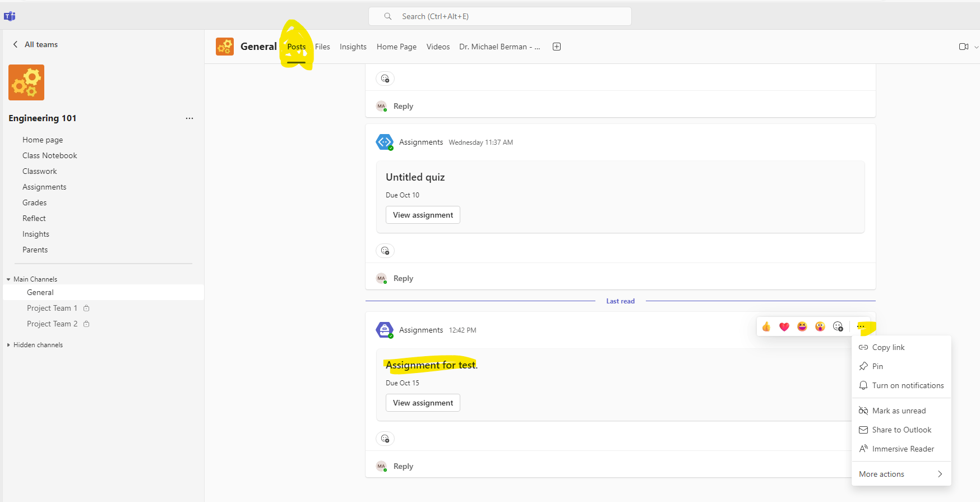Add reaction under Assignment for test post

385,439
